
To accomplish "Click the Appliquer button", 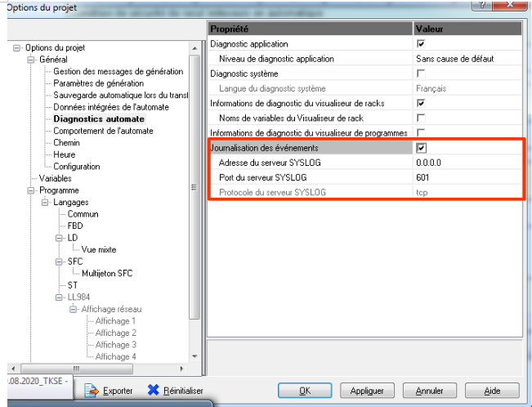I will 367,391.
